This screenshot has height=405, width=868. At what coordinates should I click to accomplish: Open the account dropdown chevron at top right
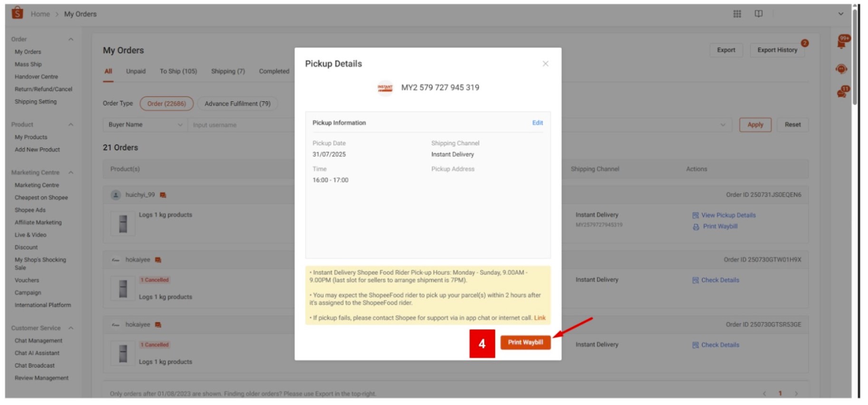point(840,14)
